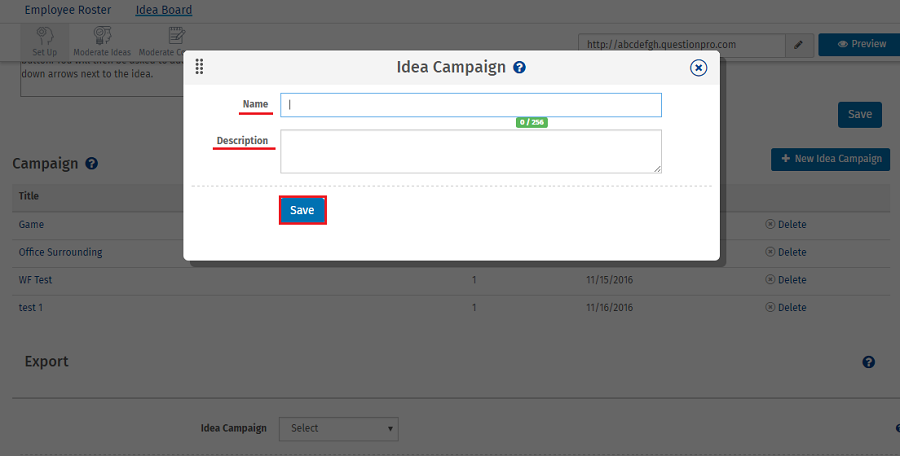Viewport: 900px width, 456px height.
Task: Click inside the Description text area
Action: pyautogui.click(x=470, y=151)
